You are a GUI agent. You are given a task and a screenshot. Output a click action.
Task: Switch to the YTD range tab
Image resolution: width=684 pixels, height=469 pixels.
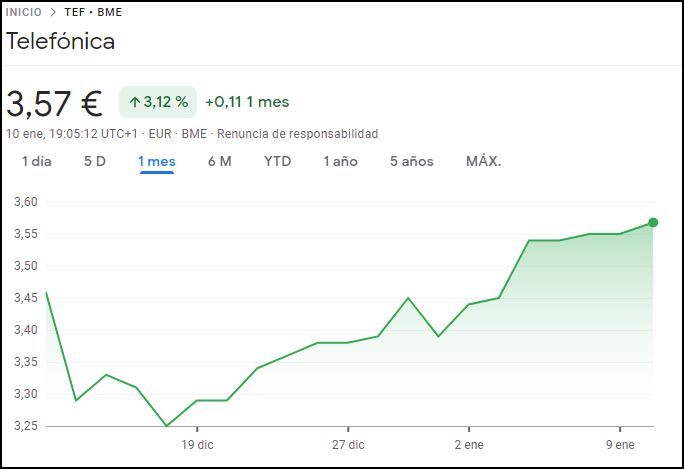(x=277, y=161)
